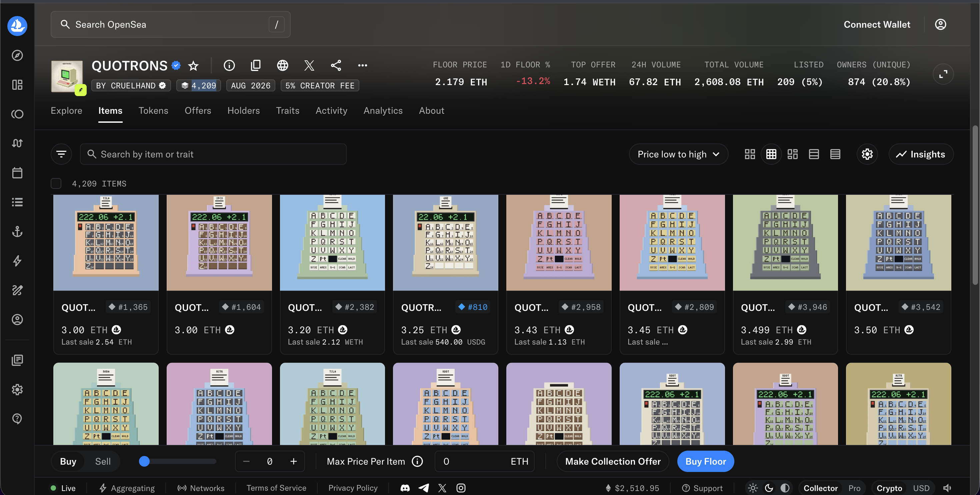The image size is (980, 495).
Task: Open the compass Discover icon in sidebar
Action: pyautogui.click(x=17, y=56)
